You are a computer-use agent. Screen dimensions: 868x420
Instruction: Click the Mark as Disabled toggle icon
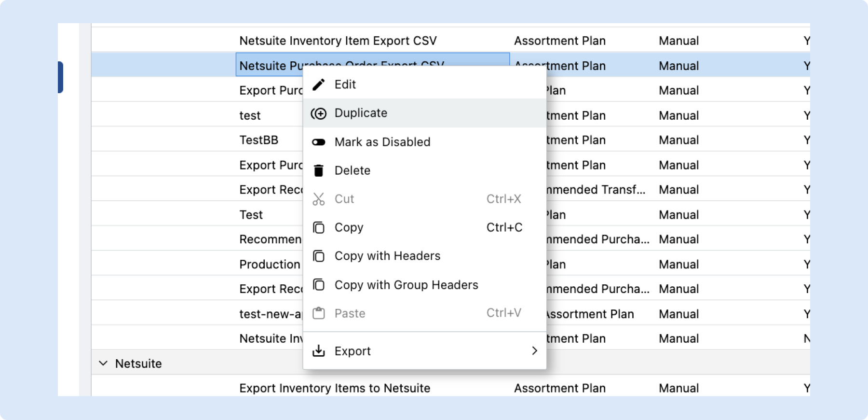tap(318, 142)
